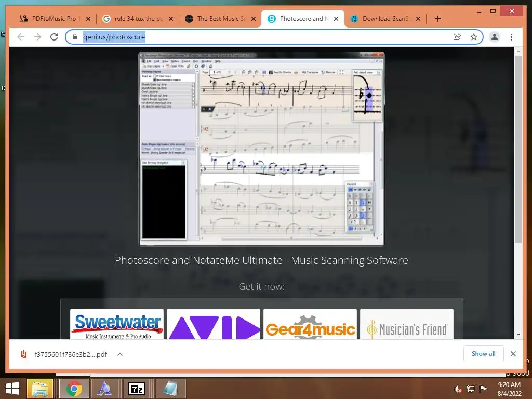The height and width of the screenshot is (399, 532).
Task: Share this page via share icon
Action: tap(457, 37)
